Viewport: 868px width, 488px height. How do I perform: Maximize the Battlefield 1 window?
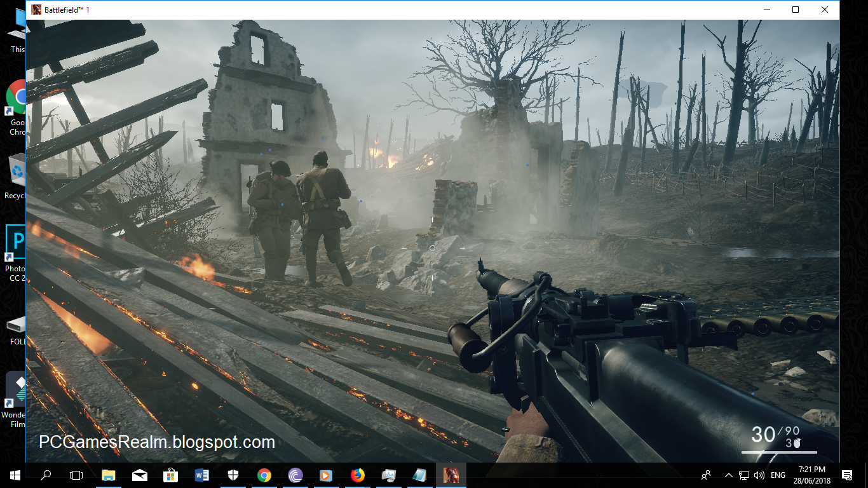[x=796, y=10]
